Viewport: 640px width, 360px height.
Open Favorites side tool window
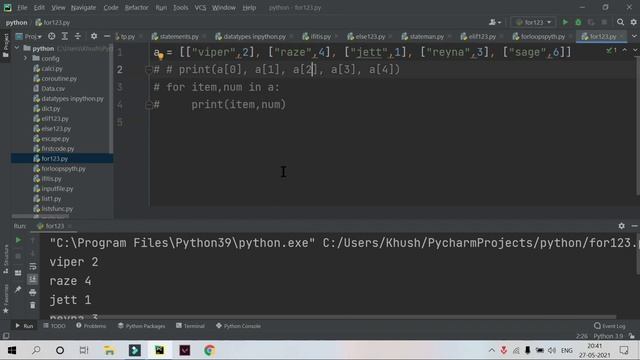coord(6,299)
